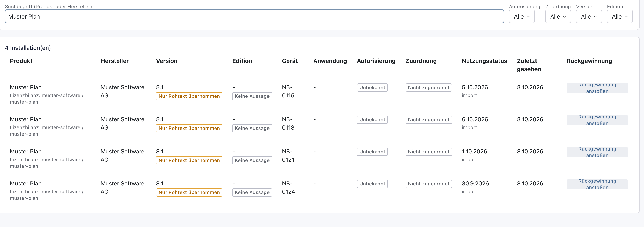The width and height of the screenshot is (644, 227).
Task: Click Nutzungsstatus date 30.9.2026
Action: (x=475, y=183)
